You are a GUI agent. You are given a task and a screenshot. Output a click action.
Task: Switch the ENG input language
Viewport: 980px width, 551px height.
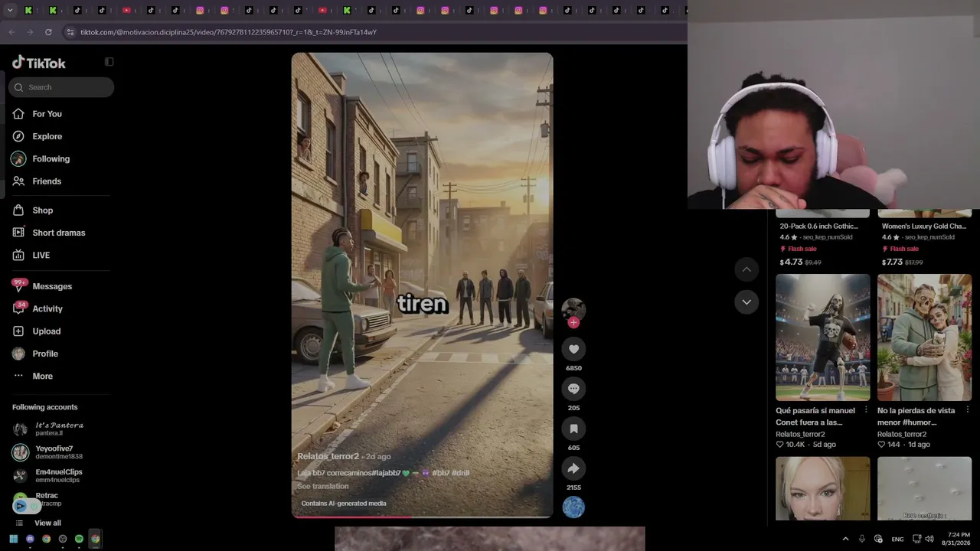[x=897, y=539]
